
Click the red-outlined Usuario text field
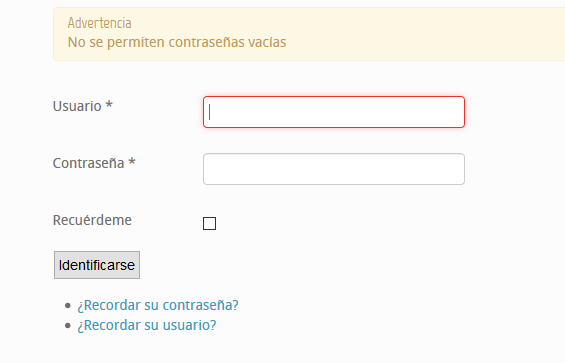pyautogui.click(x=334, y=112)
